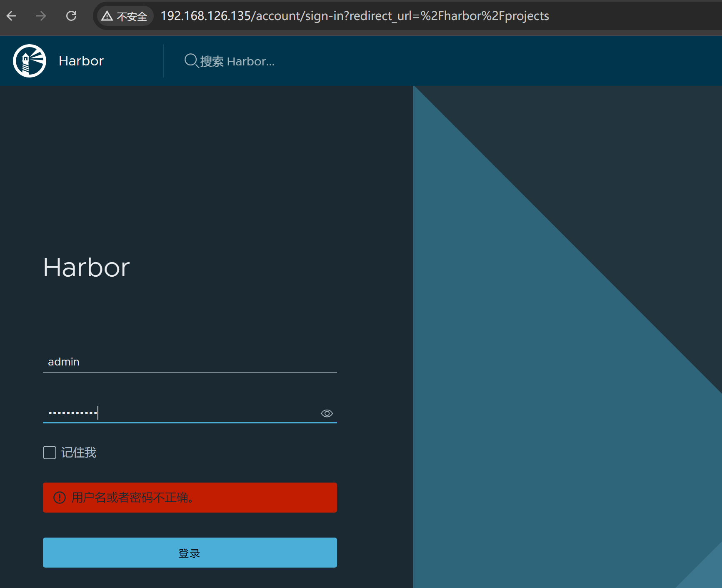Click the 记住我 label text
Viewport: 722px width, 588px height.
tap(79, 453)
